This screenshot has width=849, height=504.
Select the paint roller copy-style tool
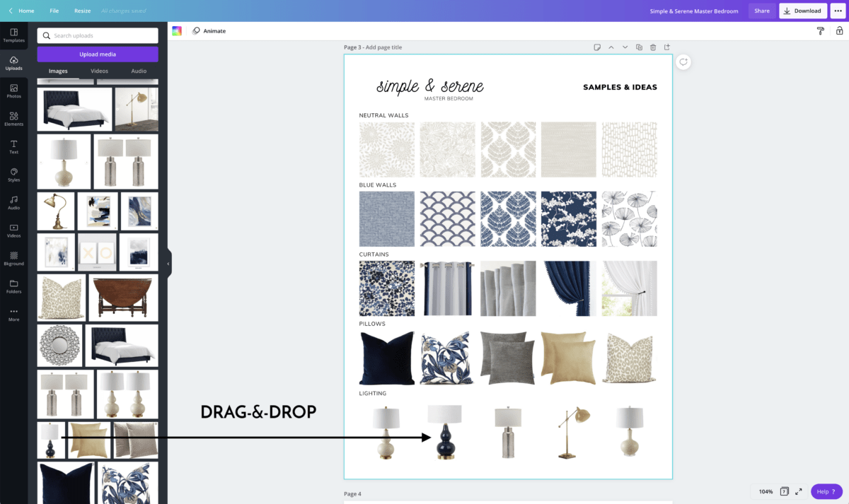[820, 30]
